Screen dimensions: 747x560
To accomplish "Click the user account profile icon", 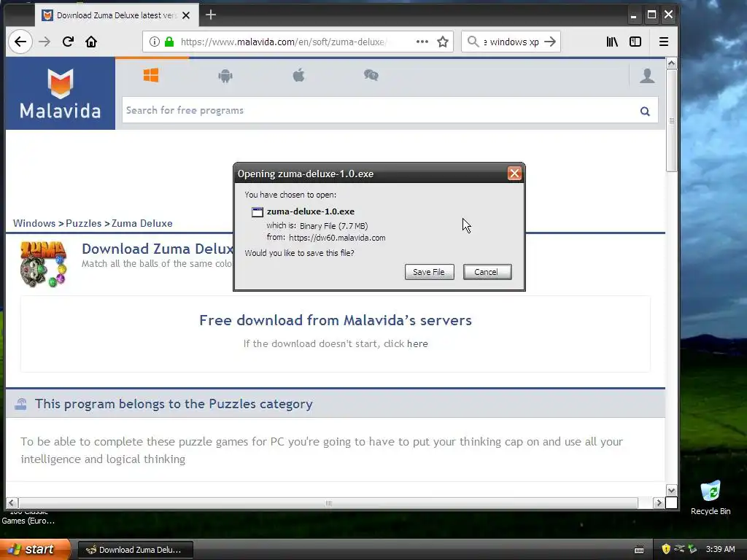I will point(647,76).
